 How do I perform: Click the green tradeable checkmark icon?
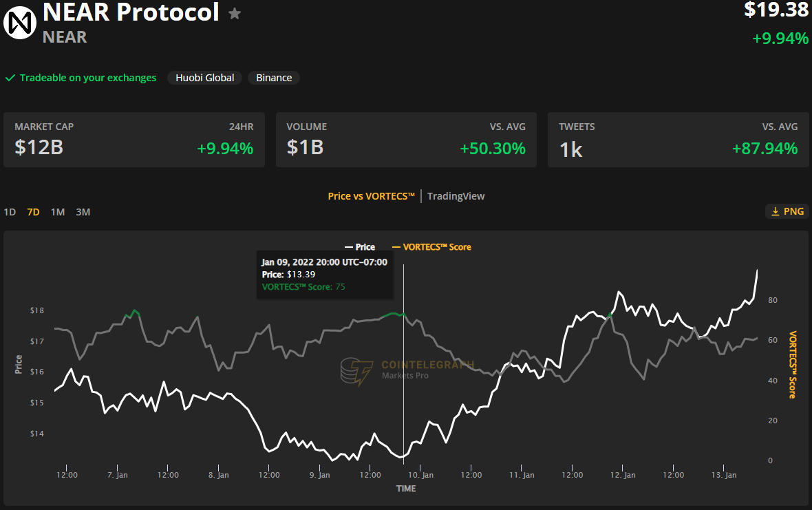pos(10,78)
